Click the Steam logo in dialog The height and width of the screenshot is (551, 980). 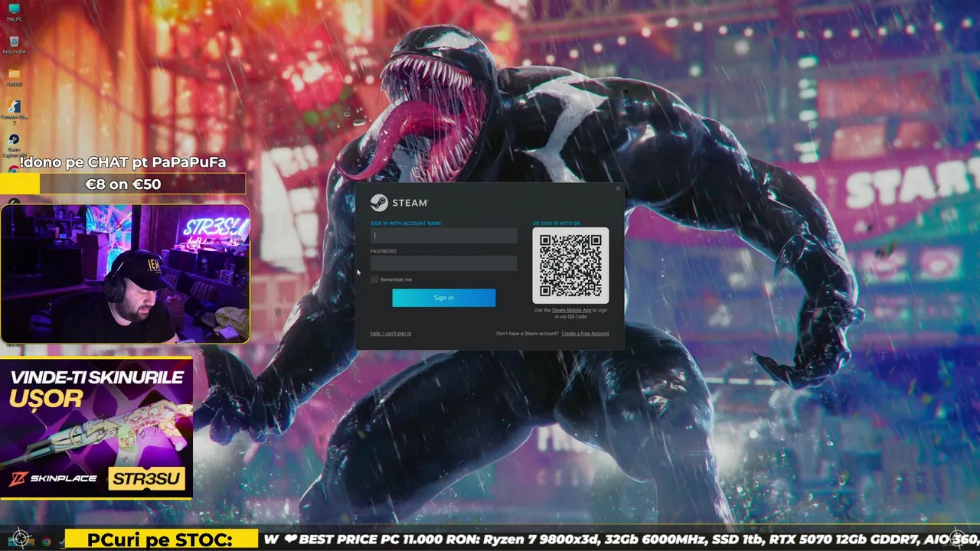(x=399, y=203)
